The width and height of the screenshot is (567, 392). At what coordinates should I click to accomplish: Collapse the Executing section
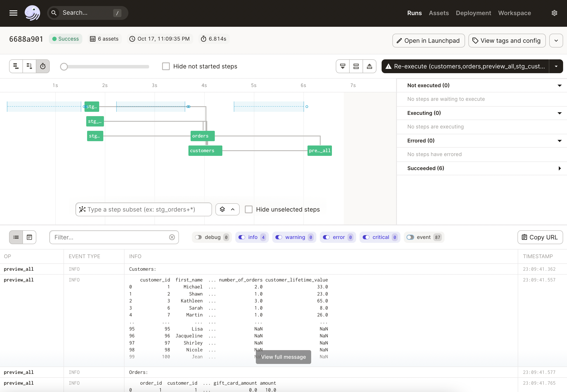coord(559,113)
